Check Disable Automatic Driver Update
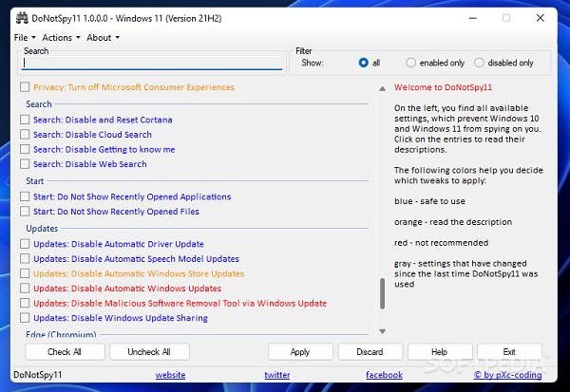This screenshot has height=392, width=570. click(25, 244)
